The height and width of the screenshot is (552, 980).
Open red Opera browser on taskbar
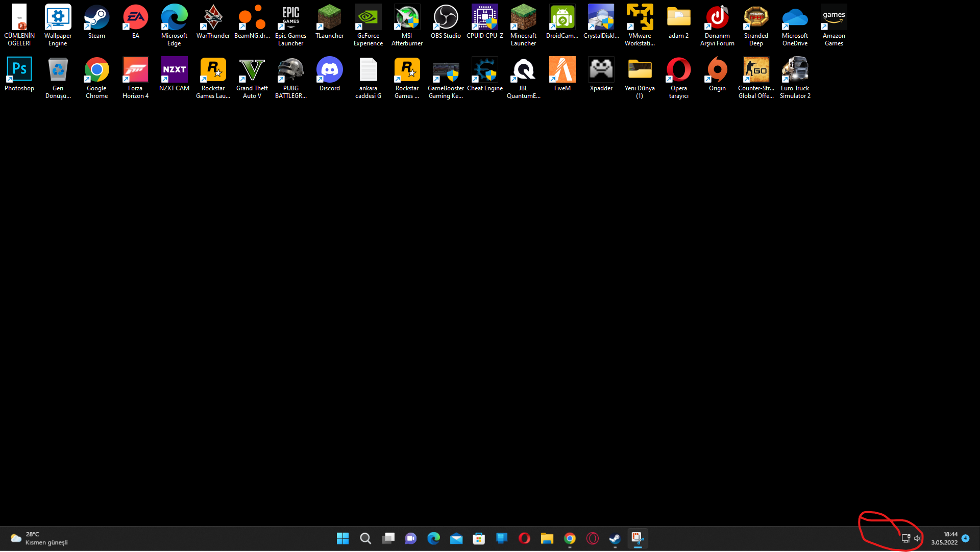pos(524,539)
